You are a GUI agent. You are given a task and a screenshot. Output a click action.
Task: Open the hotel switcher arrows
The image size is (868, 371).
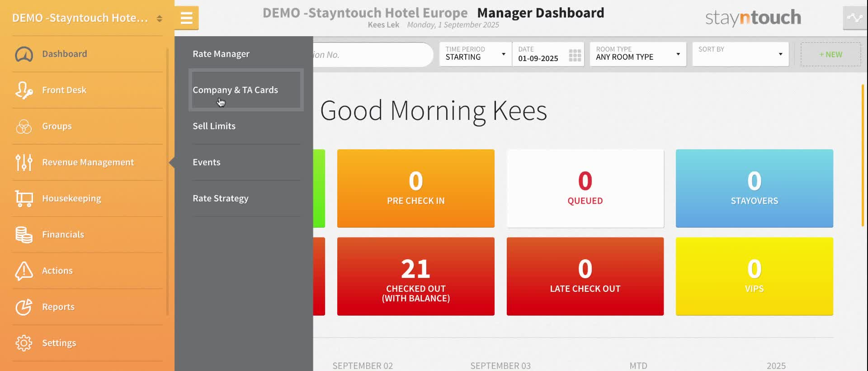(159, 19)
